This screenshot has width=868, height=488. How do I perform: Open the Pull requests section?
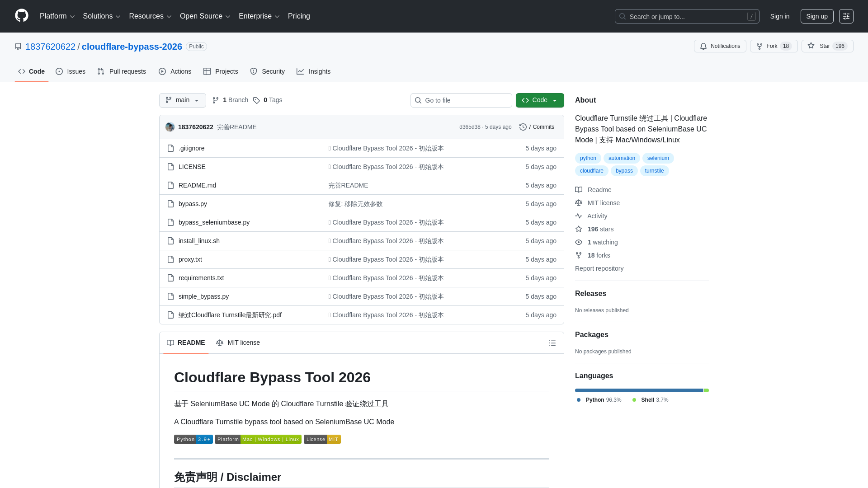[x=121, y=71]
